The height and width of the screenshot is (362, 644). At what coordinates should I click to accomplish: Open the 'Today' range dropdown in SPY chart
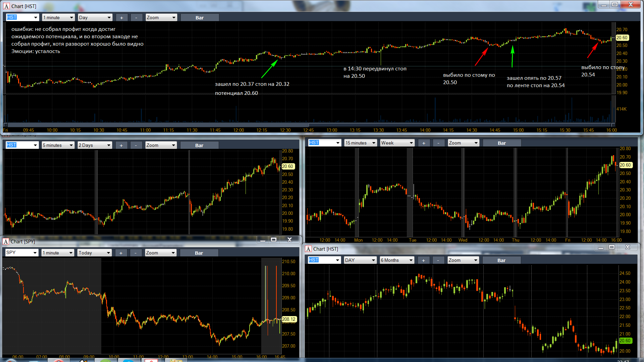(x=94, y=253)
